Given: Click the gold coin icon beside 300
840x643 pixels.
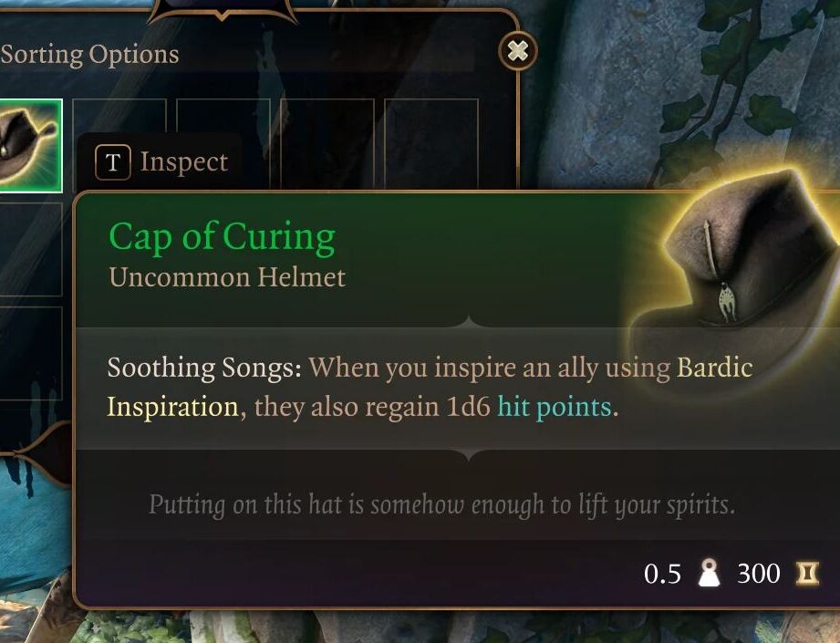Looking at the screenshot, I should coord(807,574).
